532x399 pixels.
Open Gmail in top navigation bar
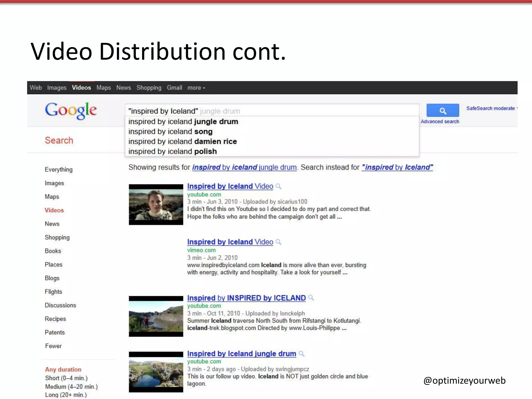coord(174,88)
